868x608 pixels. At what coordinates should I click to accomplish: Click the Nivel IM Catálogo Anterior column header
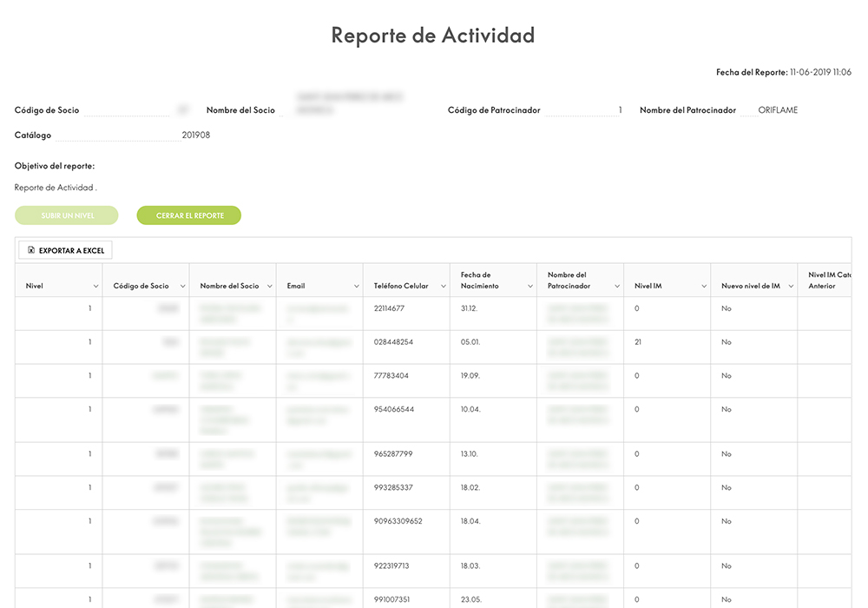[x=829, y=280]
